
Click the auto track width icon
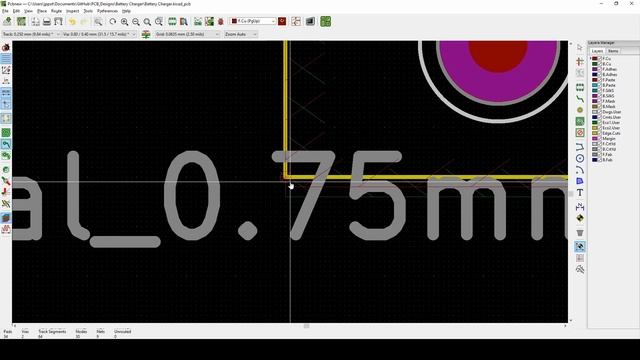pyautogui.click(x=146, y=34)
